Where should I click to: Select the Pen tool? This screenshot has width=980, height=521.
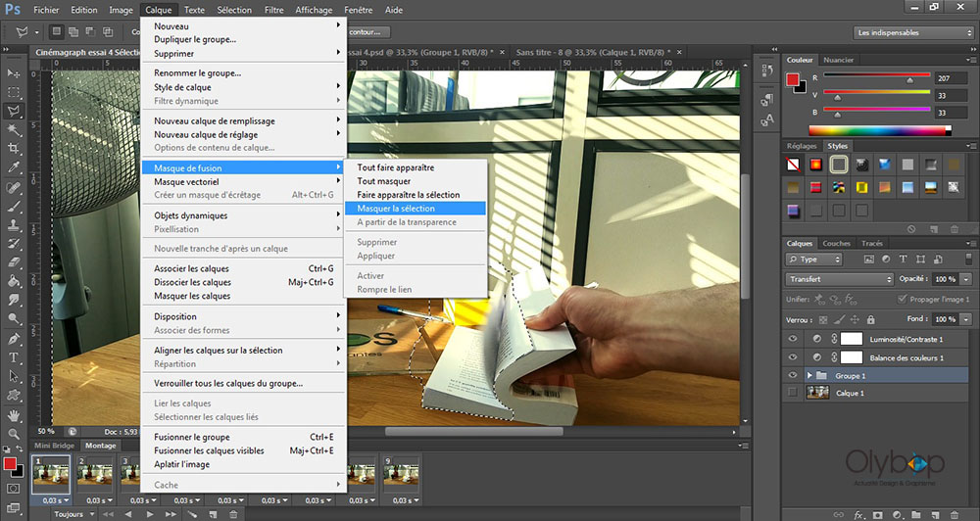point(13,339)
